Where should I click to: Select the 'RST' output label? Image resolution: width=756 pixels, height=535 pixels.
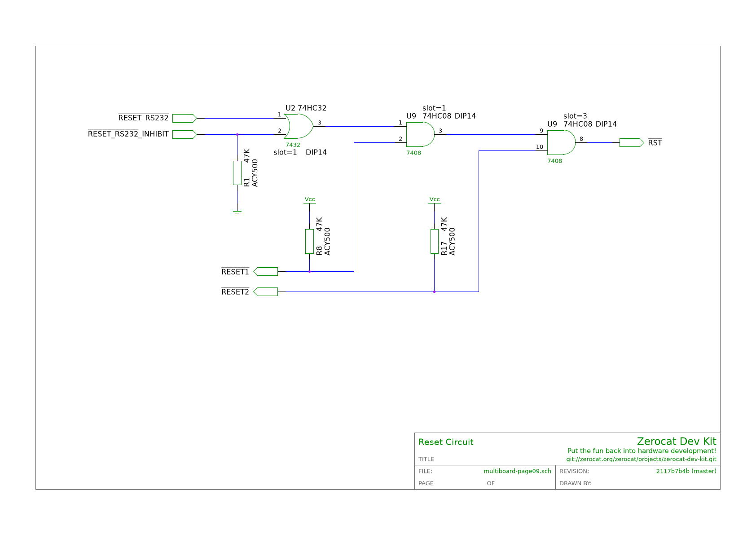[655, 142]
